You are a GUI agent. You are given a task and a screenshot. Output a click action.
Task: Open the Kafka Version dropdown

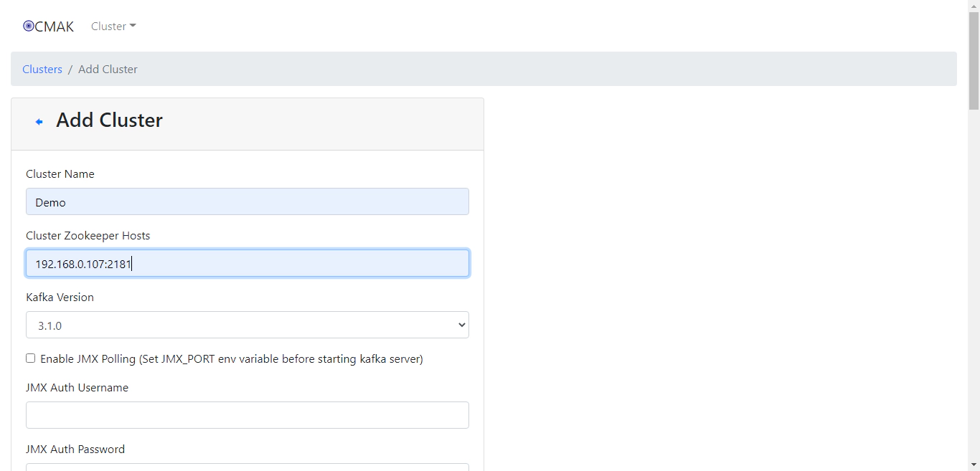pos(248,325)
